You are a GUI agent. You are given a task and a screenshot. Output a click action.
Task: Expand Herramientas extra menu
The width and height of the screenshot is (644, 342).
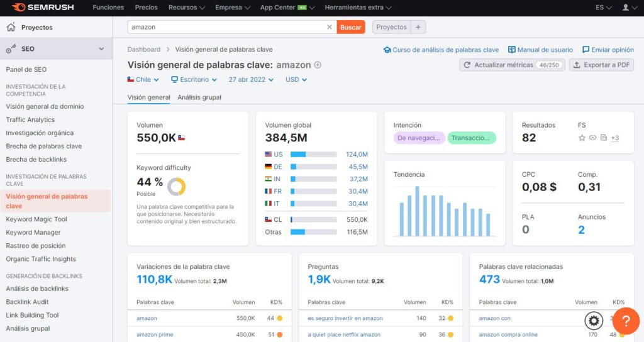pyautogui.click(x=358, y=8)
